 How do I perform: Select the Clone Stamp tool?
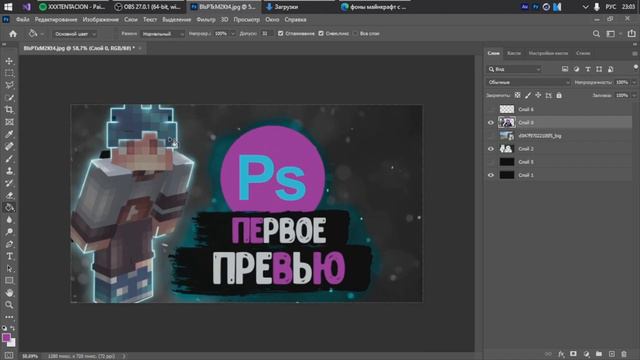click(x=9, y=171)
